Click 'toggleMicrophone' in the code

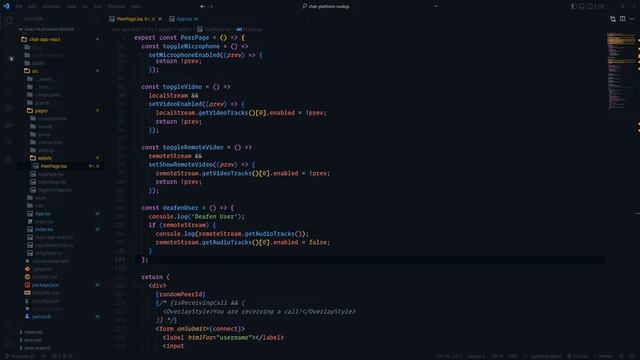point(191,47)
